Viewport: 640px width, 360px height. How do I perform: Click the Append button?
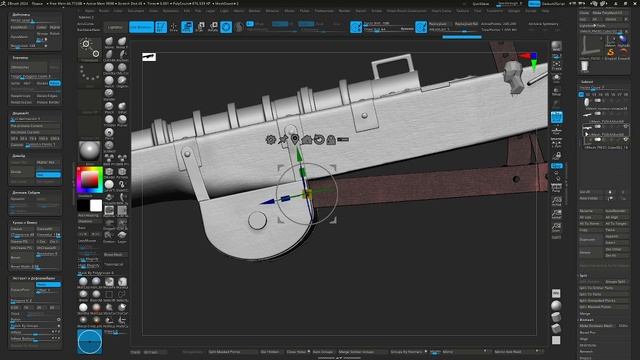point(617,236)
